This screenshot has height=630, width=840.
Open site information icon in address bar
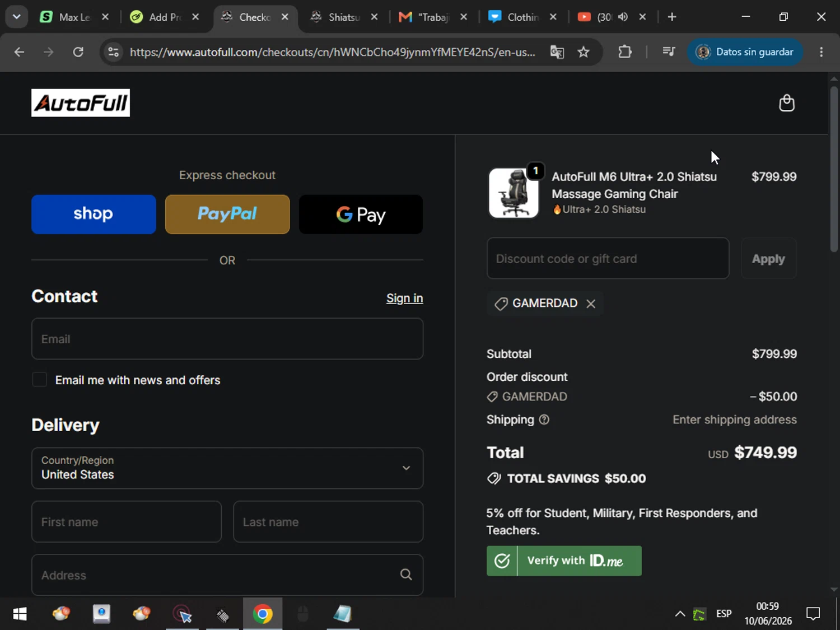tap(114, 52)
